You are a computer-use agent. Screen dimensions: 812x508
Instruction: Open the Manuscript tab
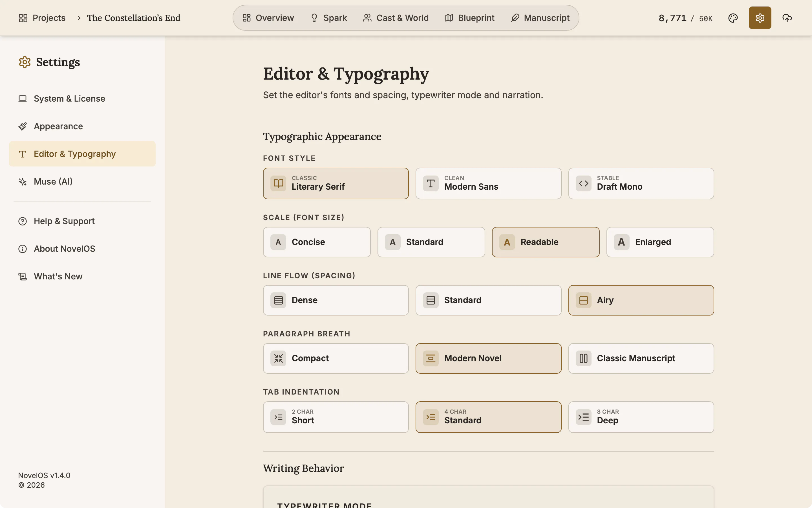540,18
